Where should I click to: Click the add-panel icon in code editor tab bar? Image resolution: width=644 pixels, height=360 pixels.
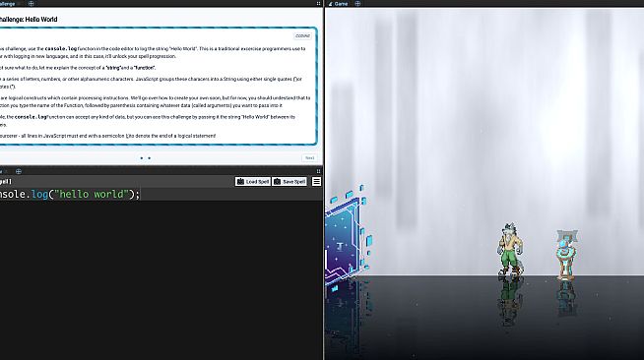click(19, 171)
